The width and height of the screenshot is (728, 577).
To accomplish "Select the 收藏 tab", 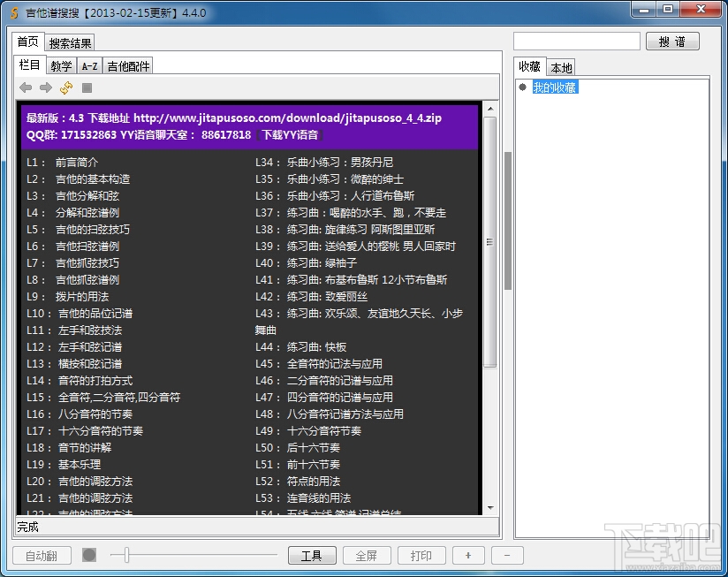I will point(530,67).
